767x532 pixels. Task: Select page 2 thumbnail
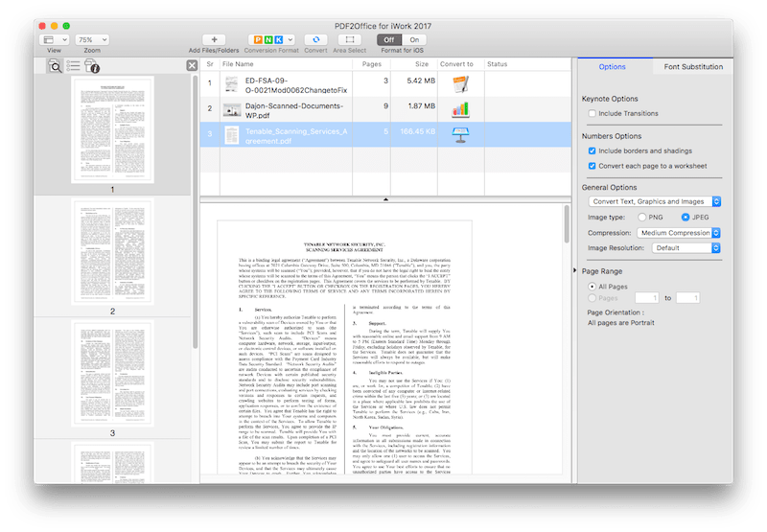tap(112, 251)
